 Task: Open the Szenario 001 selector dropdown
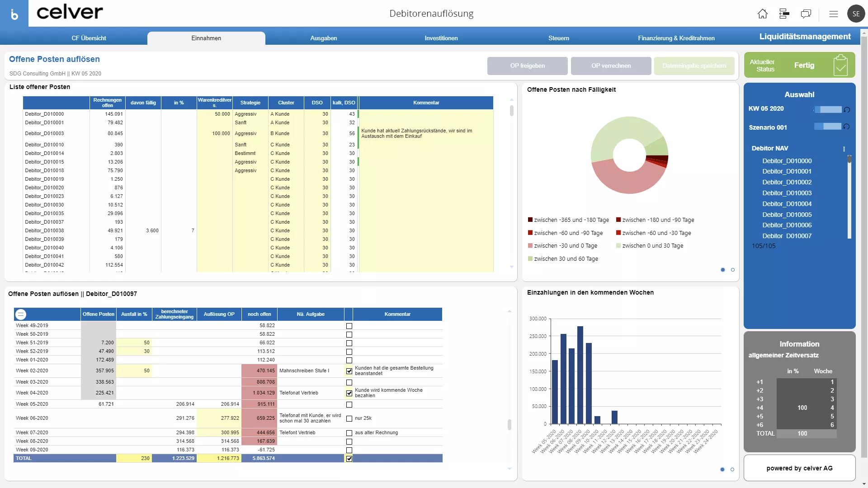(x=828, y=127)
